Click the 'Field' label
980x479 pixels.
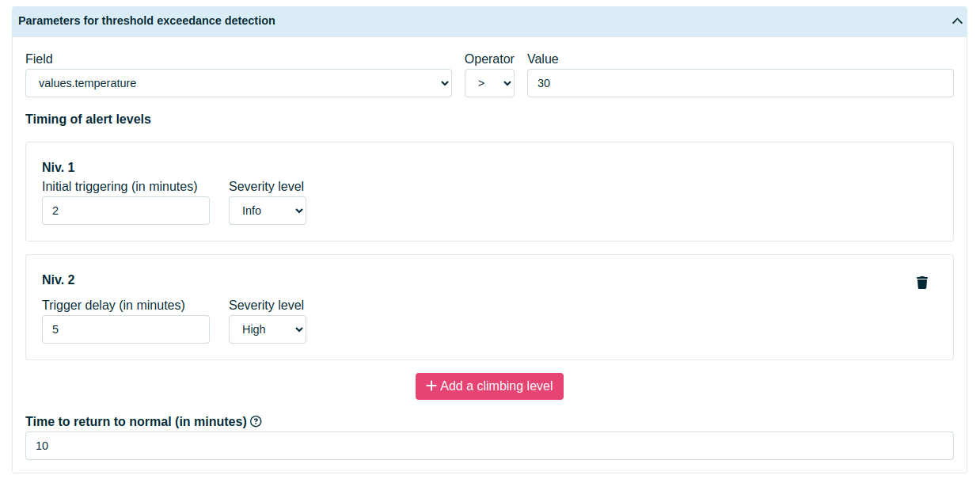point(39,59)
